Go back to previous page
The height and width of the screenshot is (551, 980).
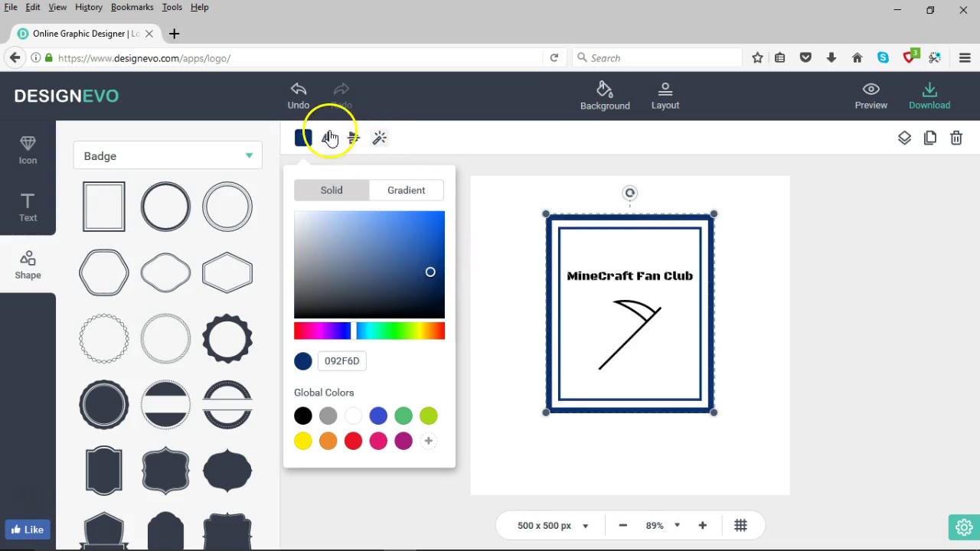[15, 58]
